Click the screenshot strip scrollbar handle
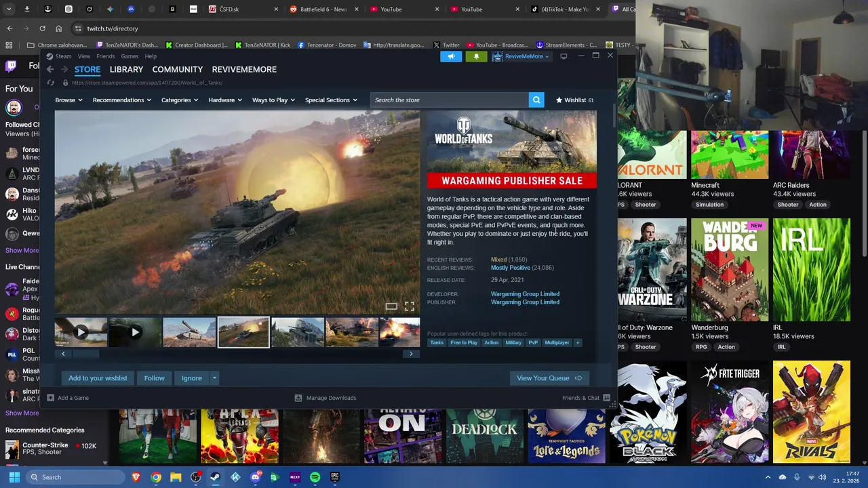Screen dimensions: 868x488 [x=85, y=354]
